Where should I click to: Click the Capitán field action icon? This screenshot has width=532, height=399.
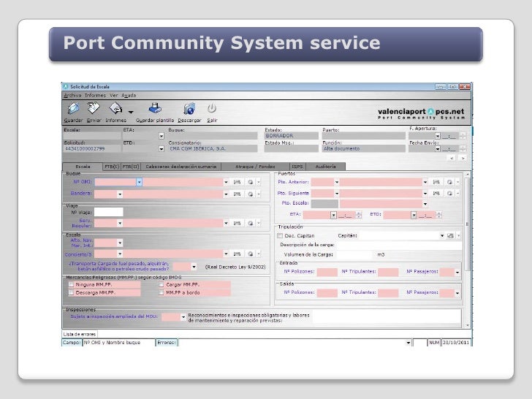[x=451, y=235]
